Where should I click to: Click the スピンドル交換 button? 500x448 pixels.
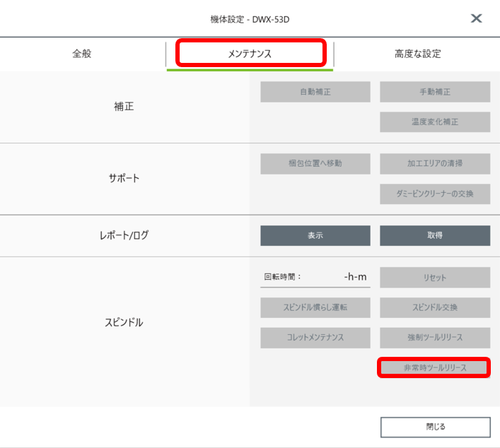coord(435,307)
